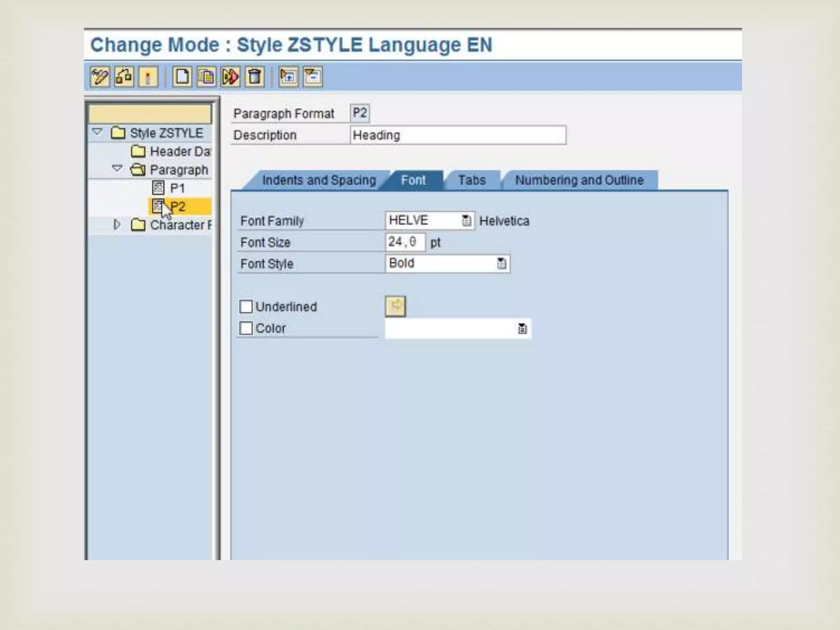
Task: Expand the Character Formats folder node
Action: (117, 224)
